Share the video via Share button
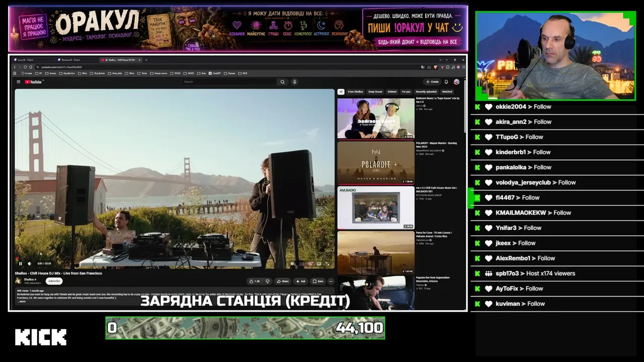The image size is (644, 362). coord(283,281)
